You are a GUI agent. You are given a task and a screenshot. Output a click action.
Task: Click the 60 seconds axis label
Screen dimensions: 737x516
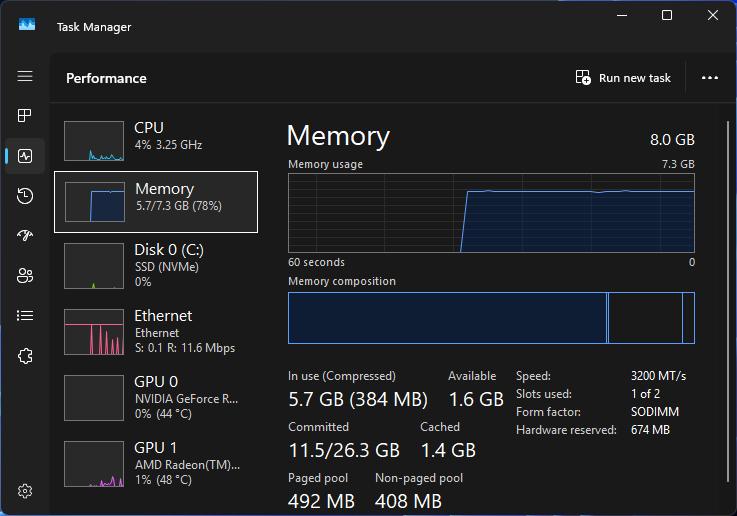pyautogui.click(x=316, y=262)
